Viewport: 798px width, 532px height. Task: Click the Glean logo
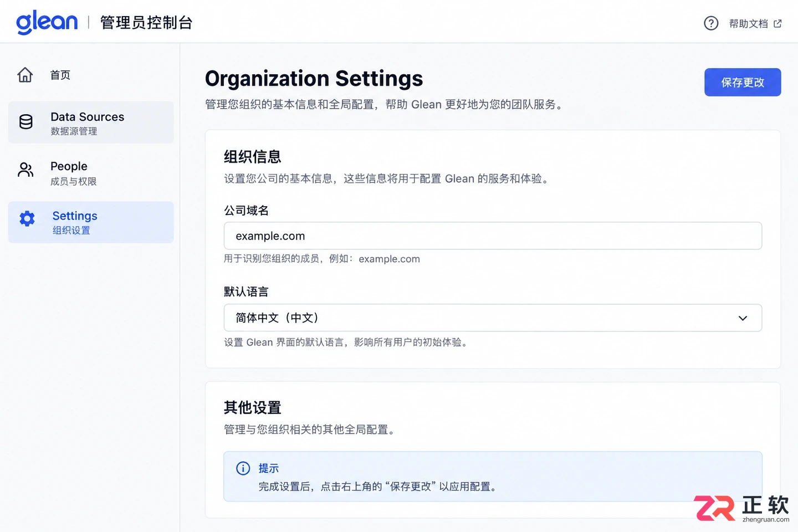point(47,22)
